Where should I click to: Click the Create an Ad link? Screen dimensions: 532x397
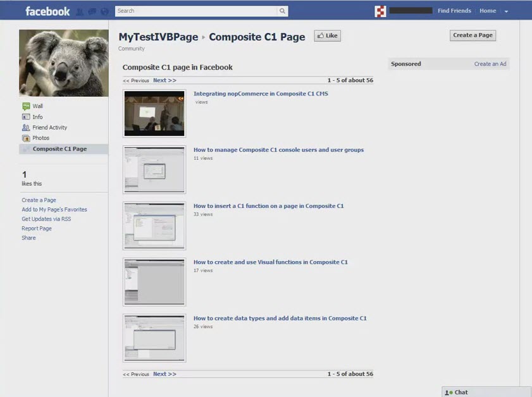coord(490,64)
